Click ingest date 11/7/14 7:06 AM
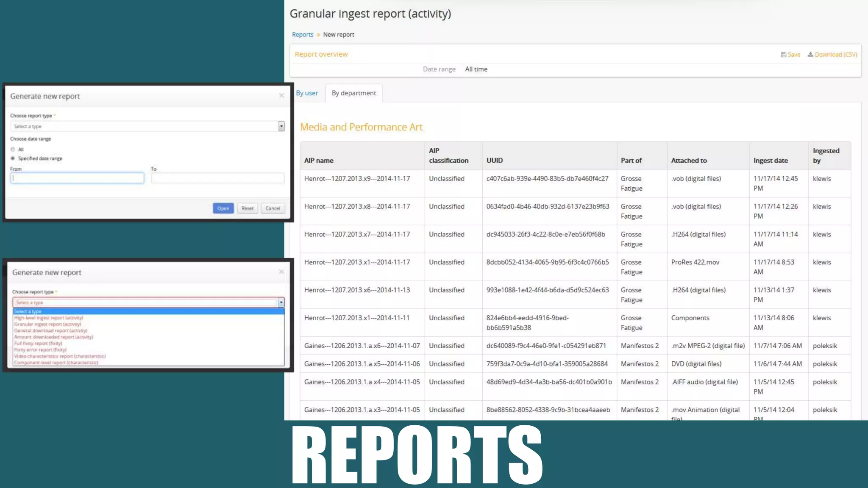This screenshot has width=868, height=488. (777, 346)
